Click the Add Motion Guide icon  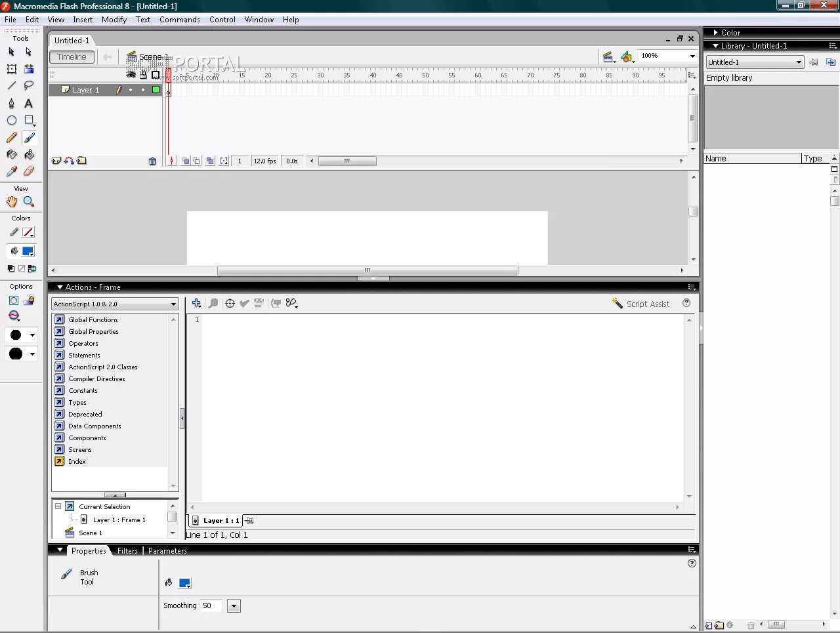pyautogui.click(x=69, y=161)
